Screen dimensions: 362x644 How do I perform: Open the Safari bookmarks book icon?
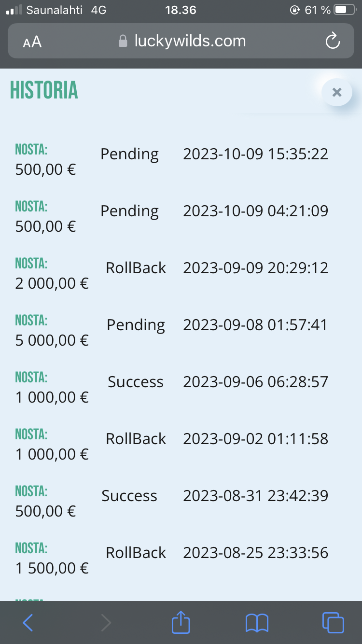click(x=257, y=623)
